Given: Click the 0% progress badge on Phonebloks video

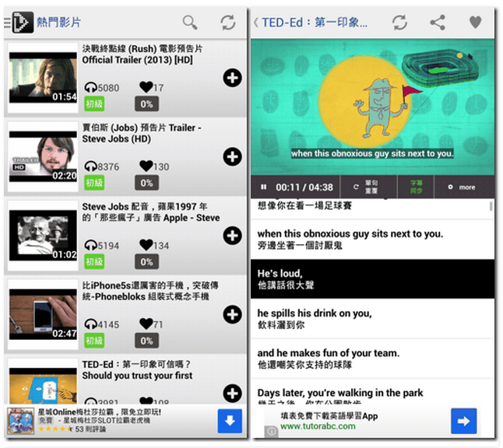Looking at the screenshot, I should tap(146, 341).
